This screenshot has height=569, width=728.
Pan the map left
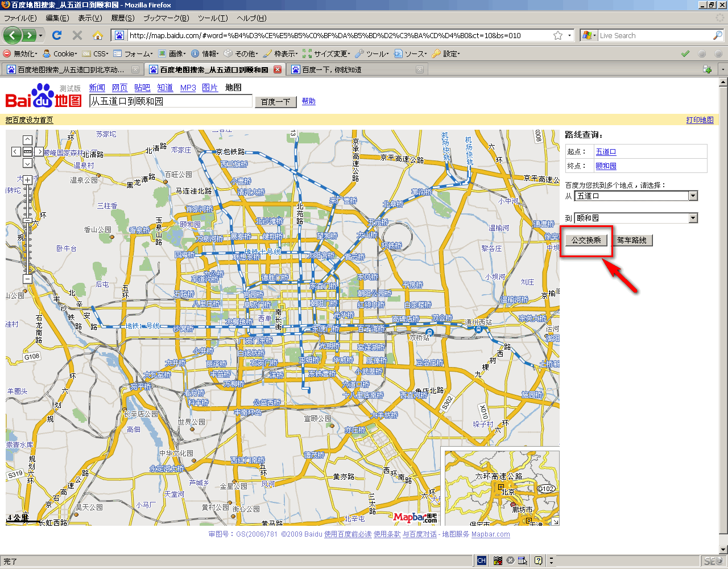coord(16,151)
